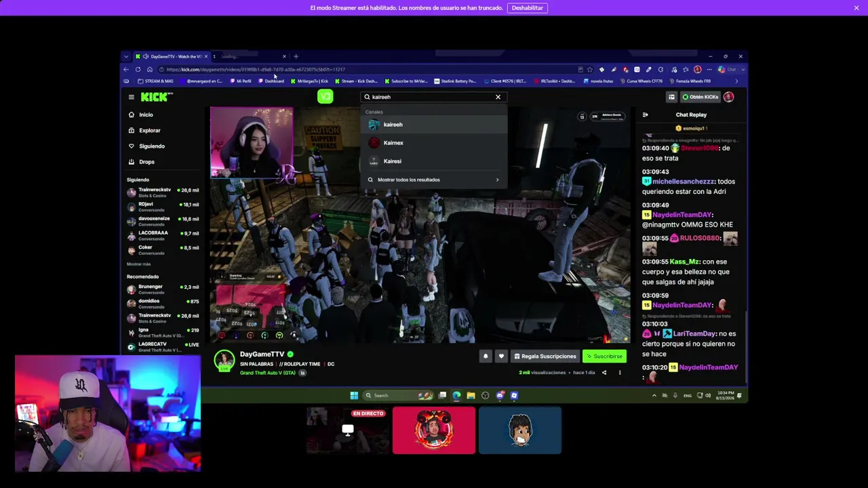Image resolution: width=868 pixels, height=488 pixels.
Task: Open the Windows Start menu
Action: (x=354, y=395)
